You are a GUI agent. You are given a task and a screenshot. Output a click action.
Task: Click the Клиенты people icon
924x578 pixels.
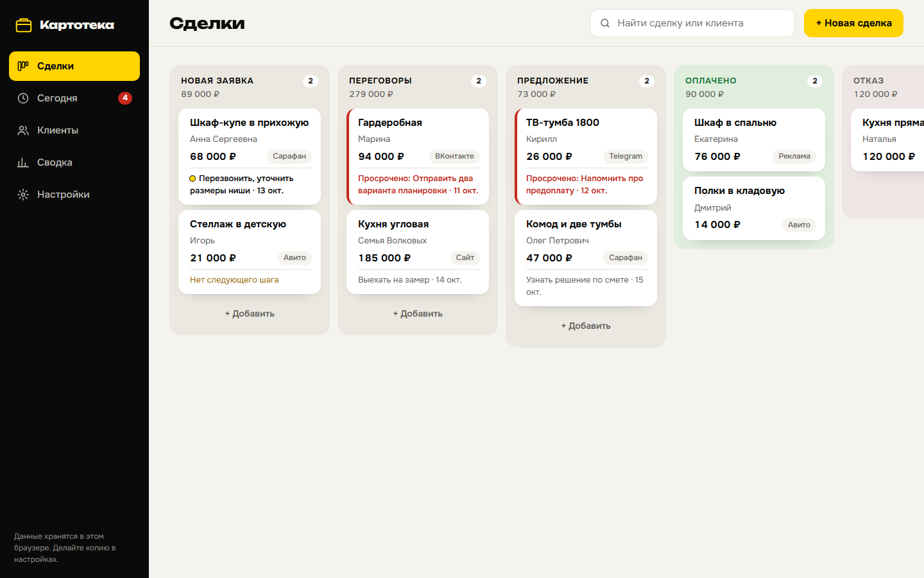click(23, 130)
